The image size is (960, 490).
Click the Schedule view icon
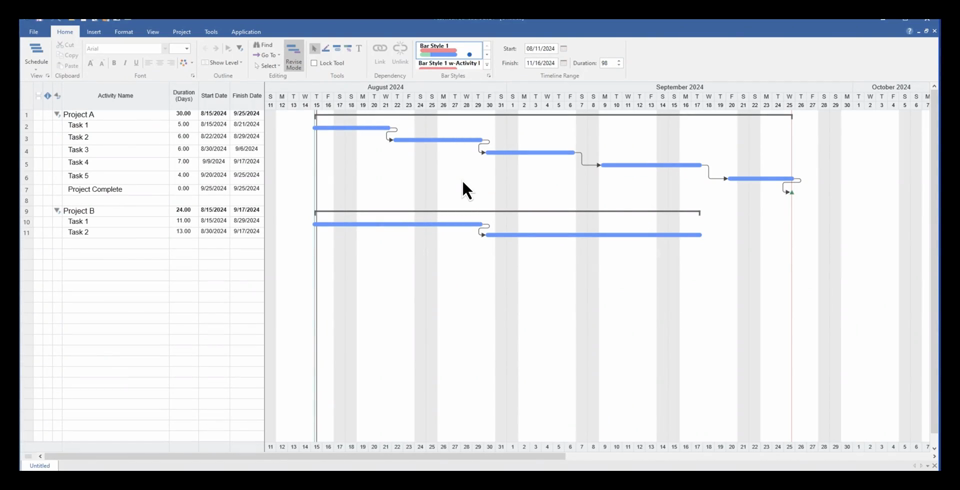[36, 49]
